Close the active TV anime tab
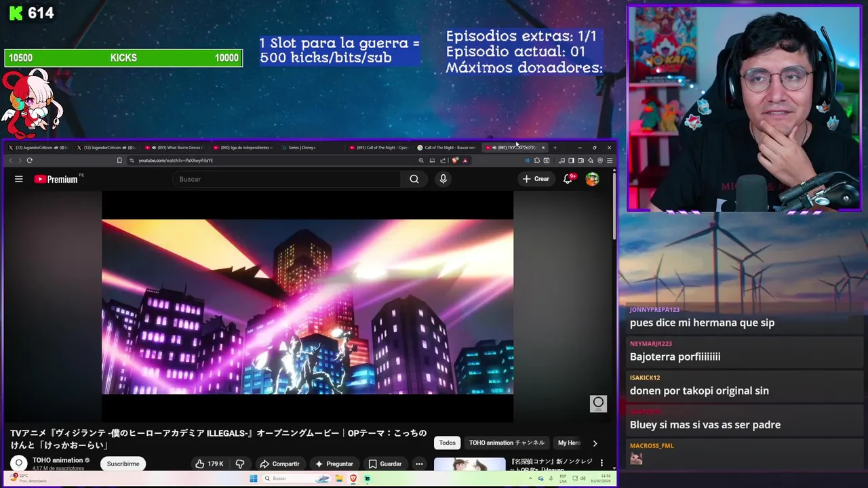The height and width of the screenshot is (488, 868). 542,147
